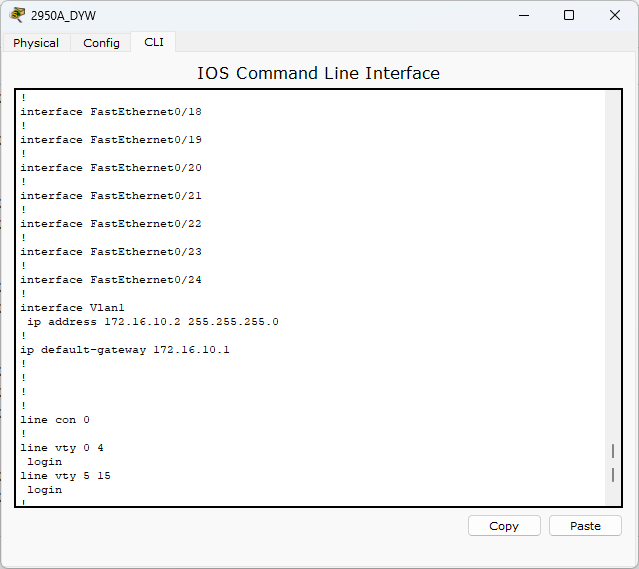Paste text into the CLI
The width and height of the screenshot is (639, 569).
[x=585, y=526]
